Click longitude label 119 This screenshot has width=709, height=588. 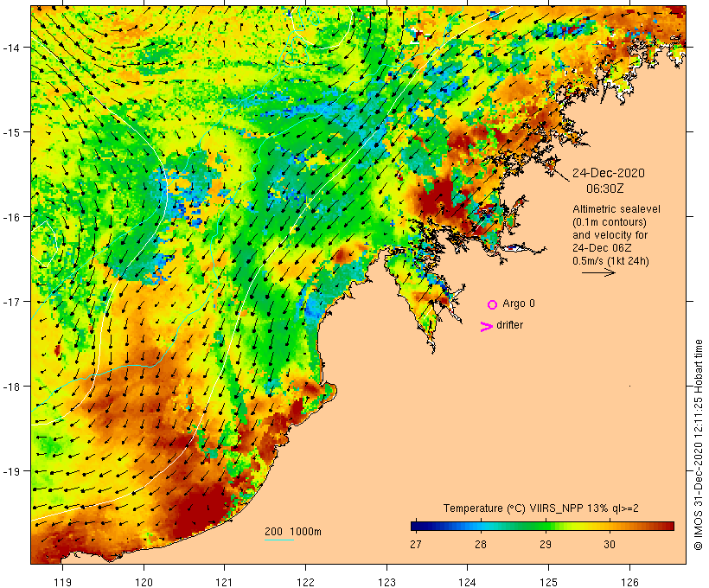coord(62,582)
